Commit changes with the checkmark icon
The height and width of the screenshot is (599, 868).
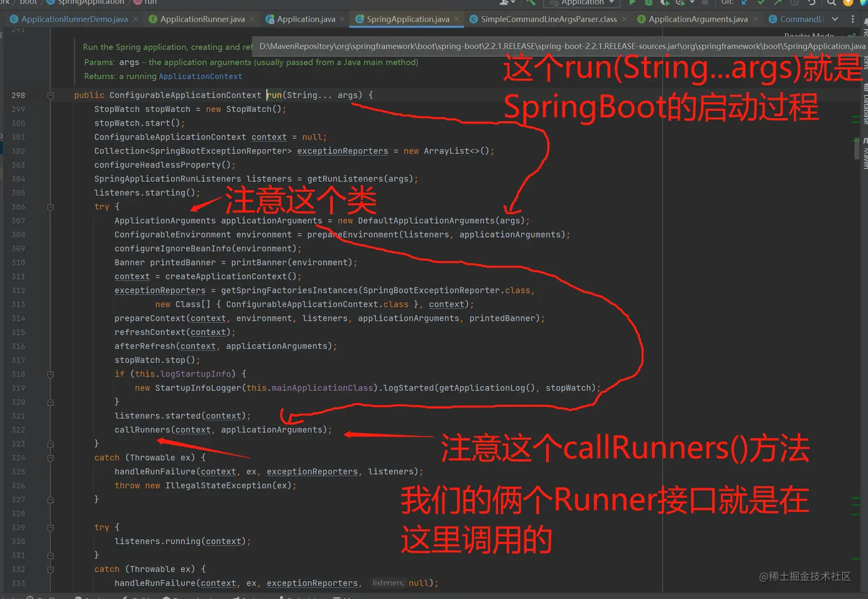pos(761,3)
